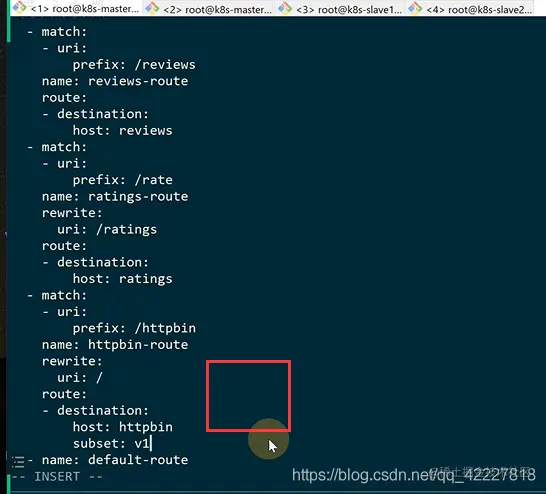Image resolution: width=546 pixels, height=494 pixels.
Task: Click the 'prefix: /reviews' line
Action: click(134, 65)
